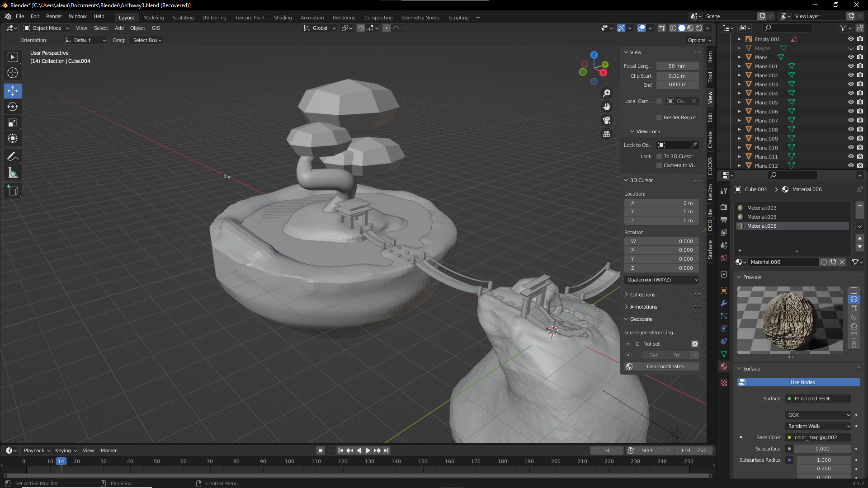Screen dimensions: 868x488
Task: Toggle camera view icon in viewport
Action: coord(607,120)
